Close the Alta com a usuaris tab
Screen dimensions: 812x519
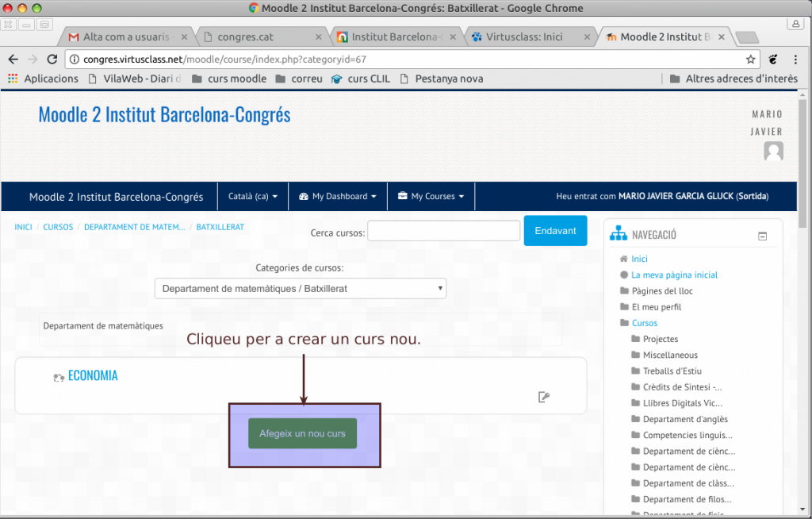point(184,37)
